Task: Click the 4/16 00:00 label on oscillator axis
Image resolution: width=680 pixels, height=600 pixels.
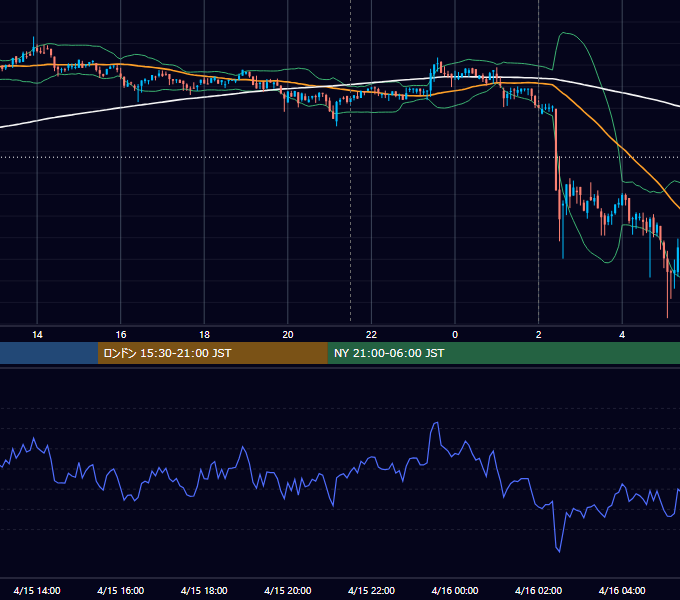Action: pyautogui.click(x=455, y=590)
